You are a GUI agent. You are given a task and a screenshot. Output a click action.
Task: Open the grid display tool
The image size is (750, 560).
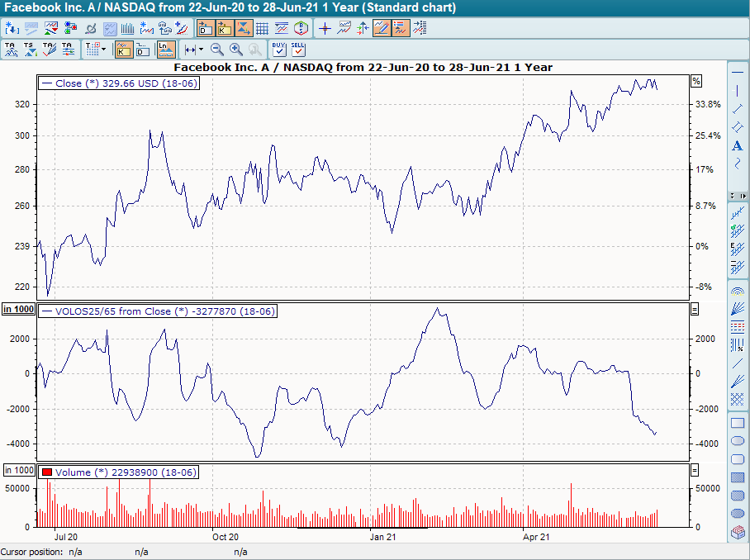pyautogui.click(x=263, y=27)
